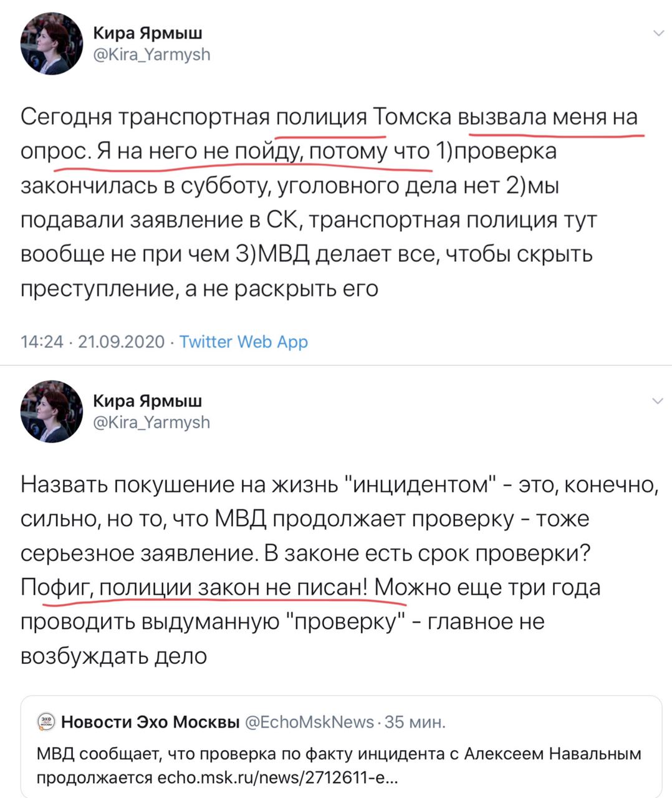
Task: Open the first tweet's options chevron
Action: click(x=658, y=34)
